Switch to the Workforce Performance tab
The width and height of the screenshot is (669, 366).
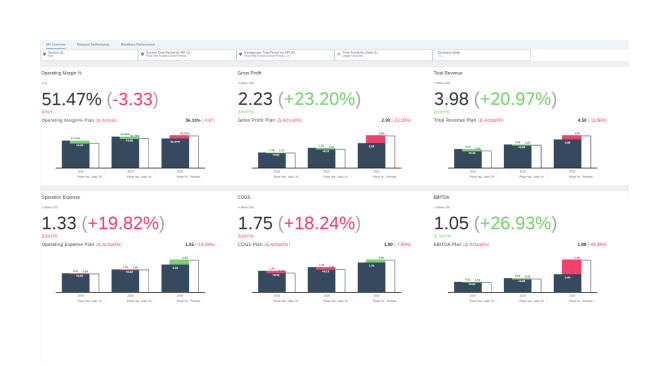pos(138,44)
